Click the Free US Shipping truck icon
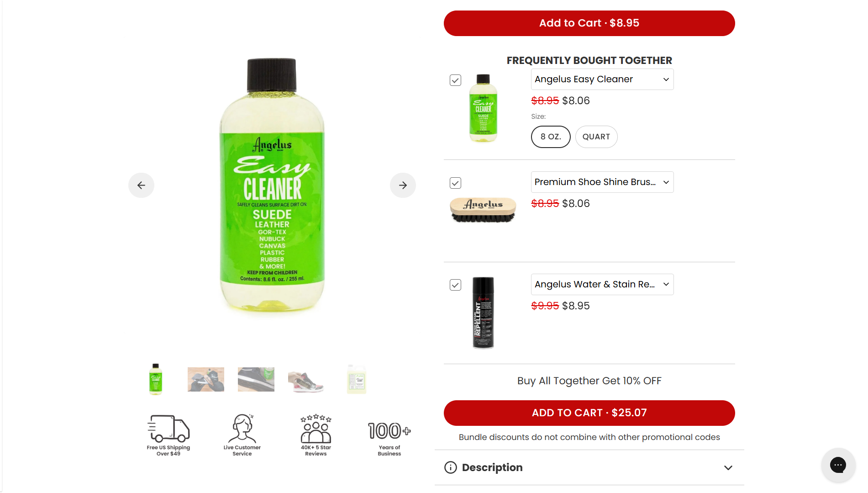 point(168,429)
